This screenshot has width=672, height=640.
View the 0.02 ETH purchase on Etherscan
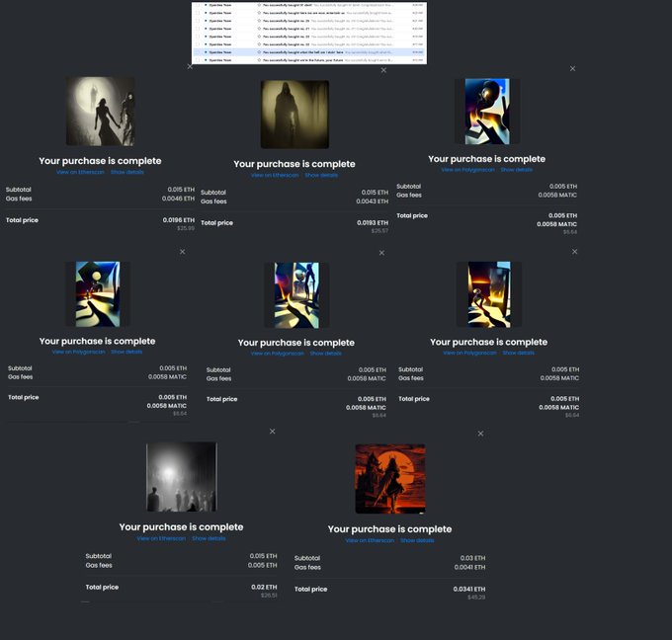click(x=161, y=538)
